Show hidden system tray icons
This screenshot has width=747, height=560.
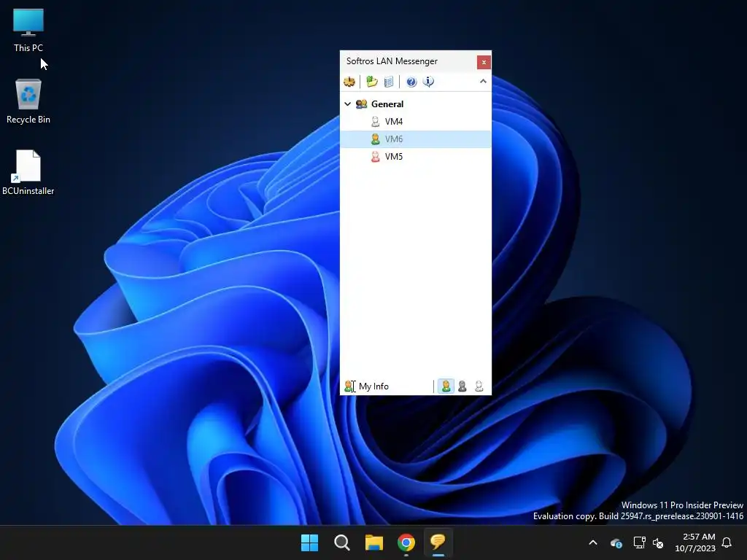pyautogui.click(x=593, y=542)
